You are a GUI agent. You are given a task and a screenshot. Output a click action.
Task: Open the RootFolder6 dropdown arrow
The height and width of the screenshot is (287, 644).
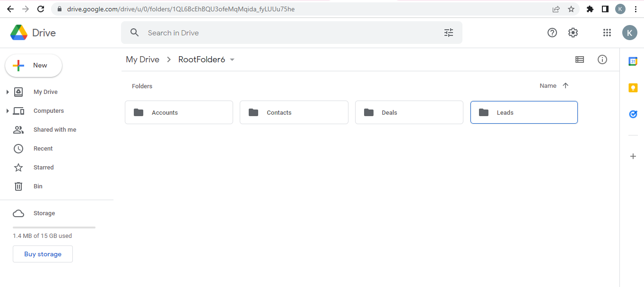coord(232,60)
